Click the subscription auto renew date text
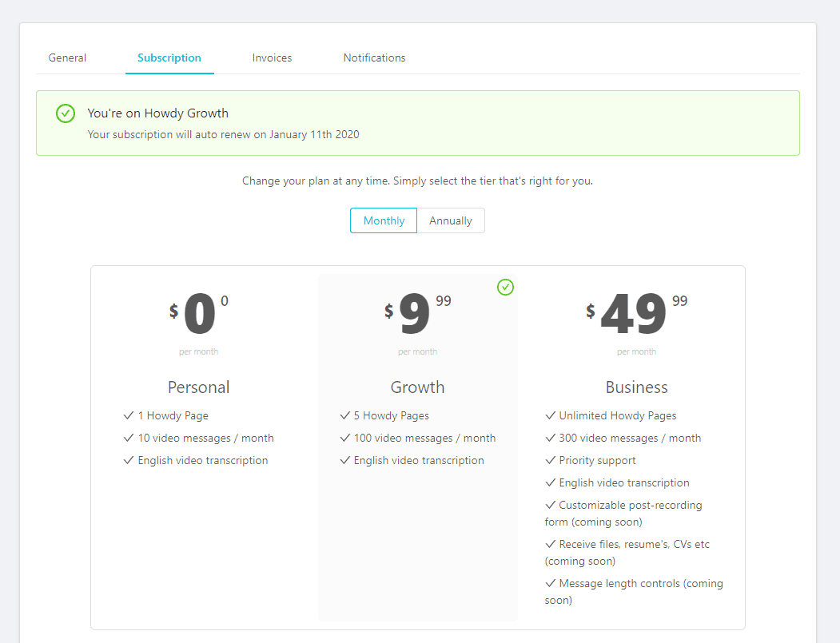 (x=223, y=134)
